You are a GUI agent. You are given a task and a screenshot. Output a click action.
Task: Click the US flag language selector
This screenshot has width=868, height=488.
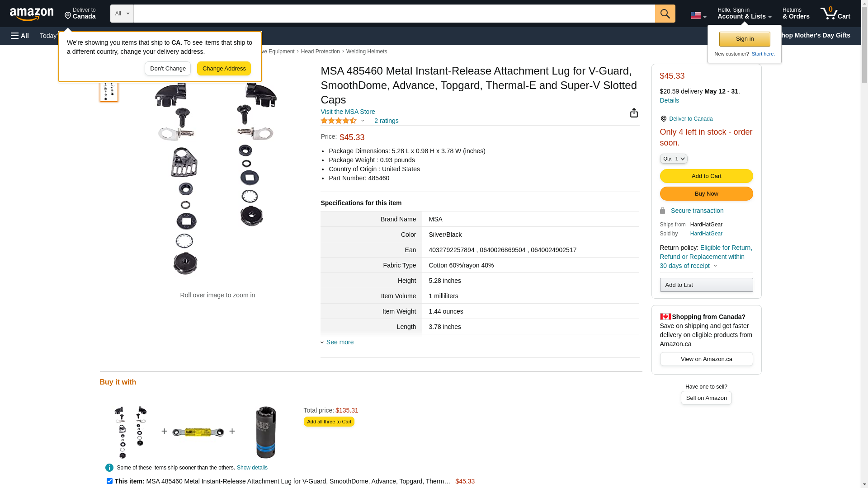pyautogui.click(x=698, y=15)
